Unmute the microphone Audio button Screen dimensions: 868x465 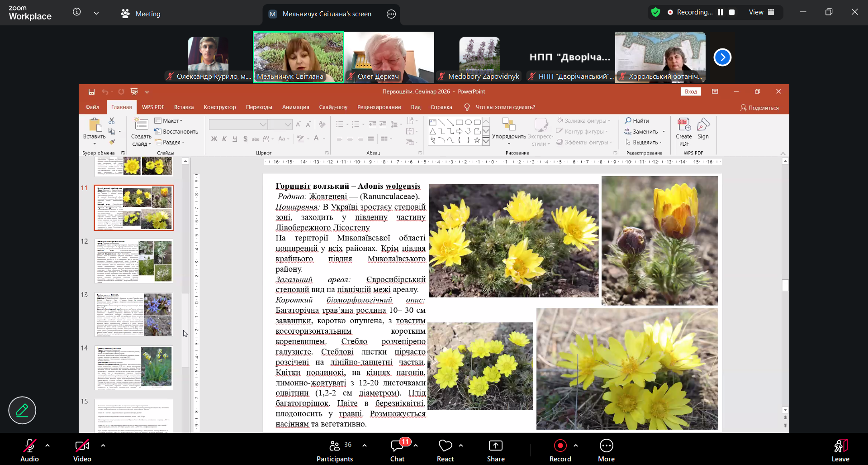coord(29,446)
